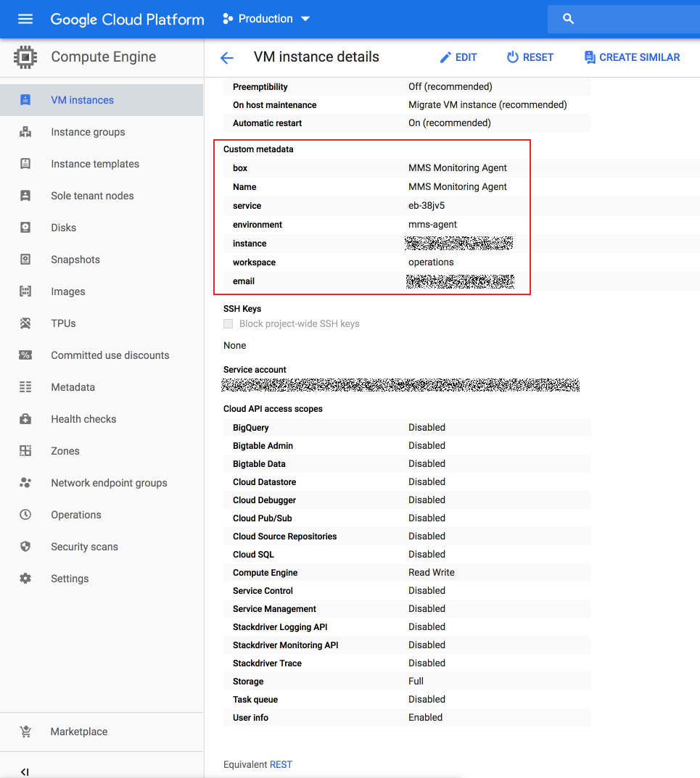Viewport: 700px width, 778px height.
Task: Open the Snapshots page
Action: click(75, 260)
